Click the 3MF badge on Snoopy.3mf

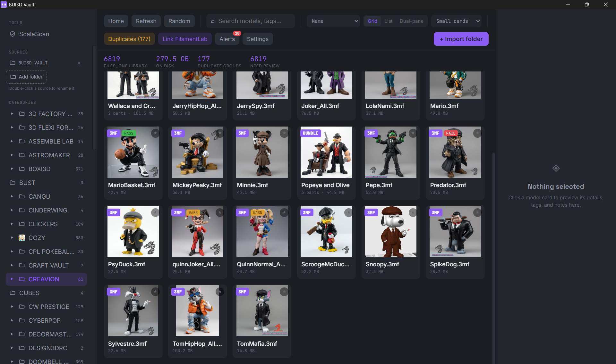click(x=371, y=212)
